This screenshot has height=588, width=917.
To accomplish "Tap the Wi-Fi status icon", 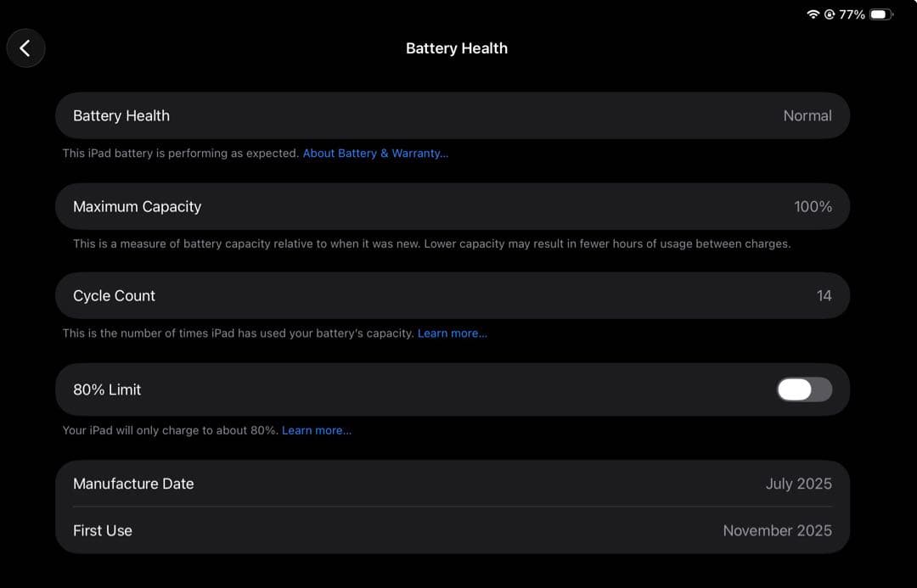I will (813, 14).
